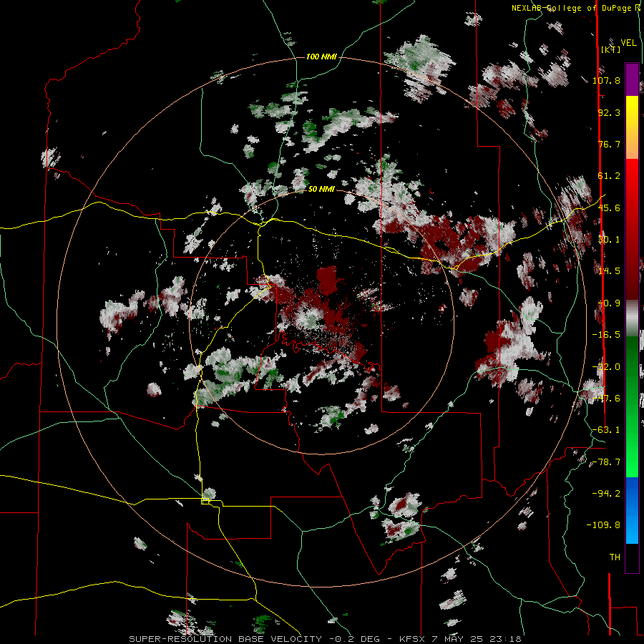644x644 pixels.
Task: Click the SUPER-RESOLUTION BASE VELOCITY caption
Action: pos(225,639)
